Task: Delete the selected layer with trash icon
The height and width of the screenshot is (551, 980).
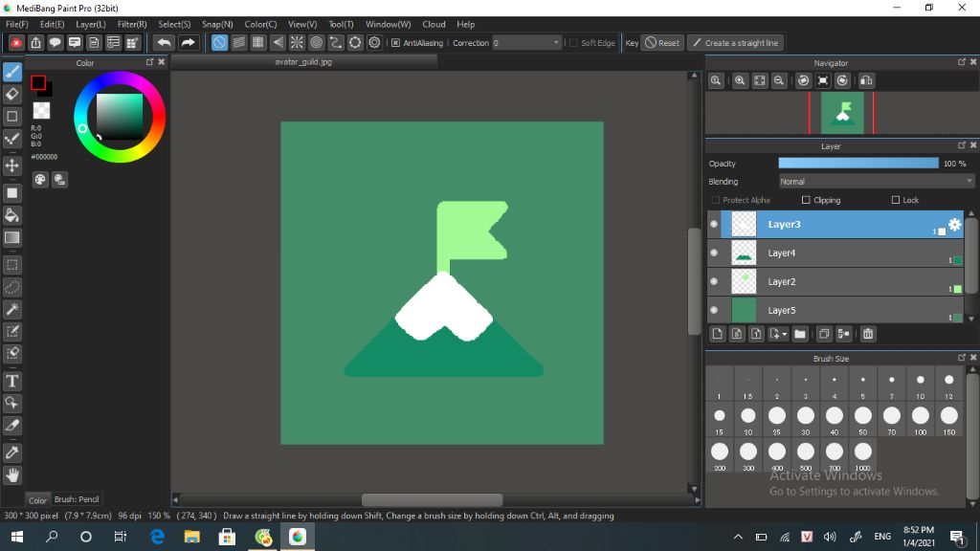Action: (868, 334)
